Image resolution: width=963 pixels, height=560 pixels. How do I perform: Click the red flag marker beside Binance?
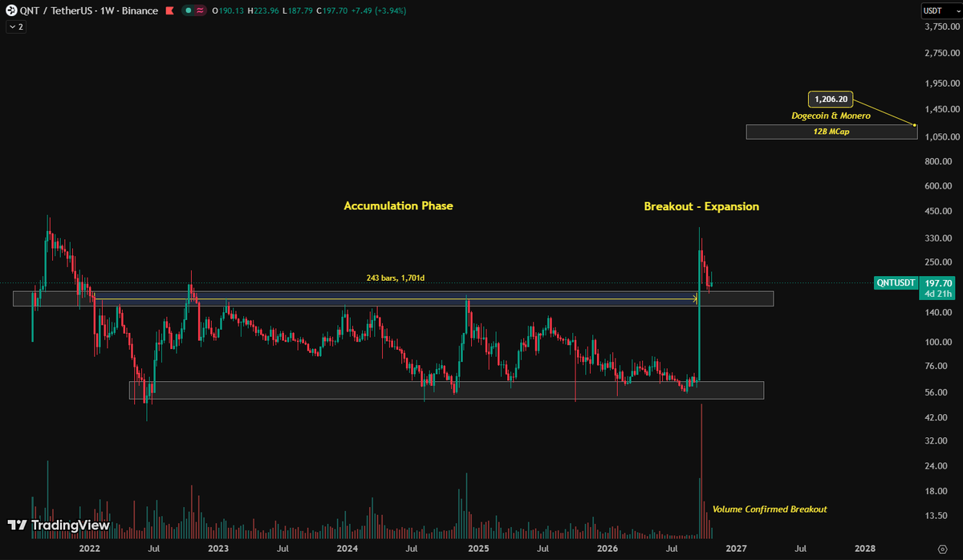click(169, 10)
